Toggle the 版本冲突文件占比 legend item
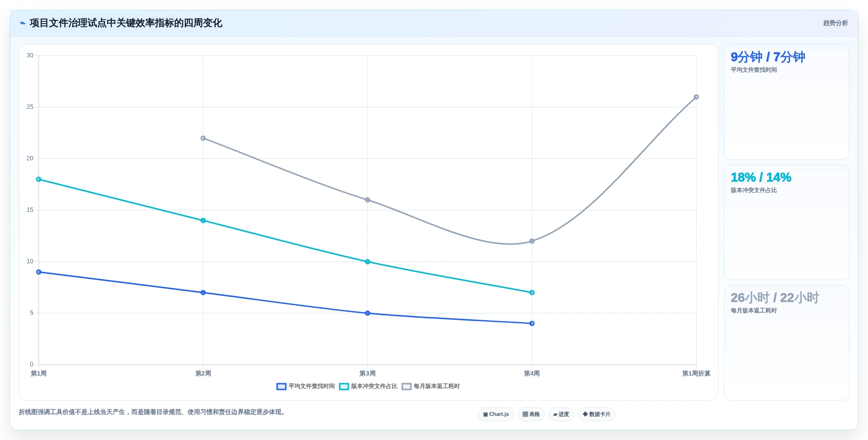Viewport: 868px width, 440px height. (x=368, y=386)
